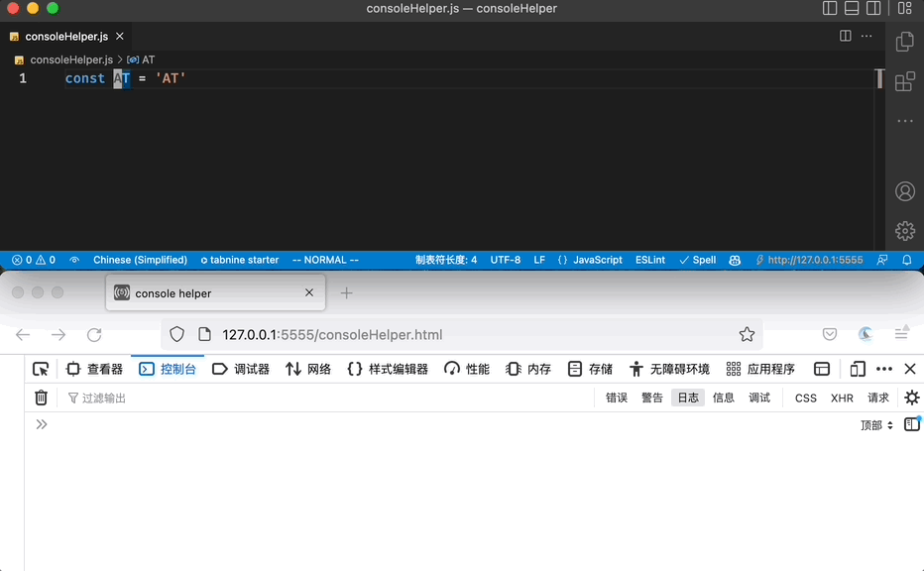
Task: Toggle responsive design mode in devtools toolbar
Action: point(857,369)
